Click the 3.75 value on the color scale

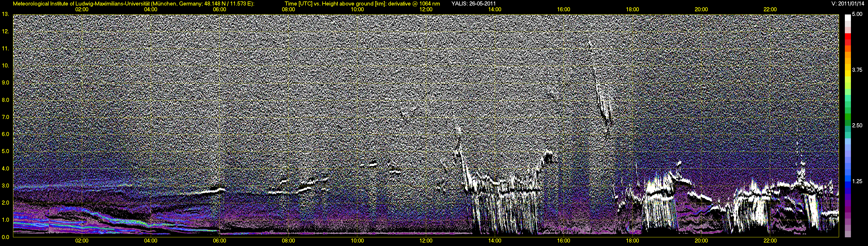(x=857, y=70)
